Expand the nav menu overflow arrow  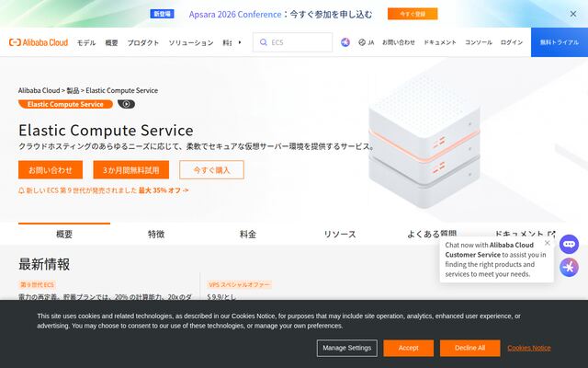point(240,42)
